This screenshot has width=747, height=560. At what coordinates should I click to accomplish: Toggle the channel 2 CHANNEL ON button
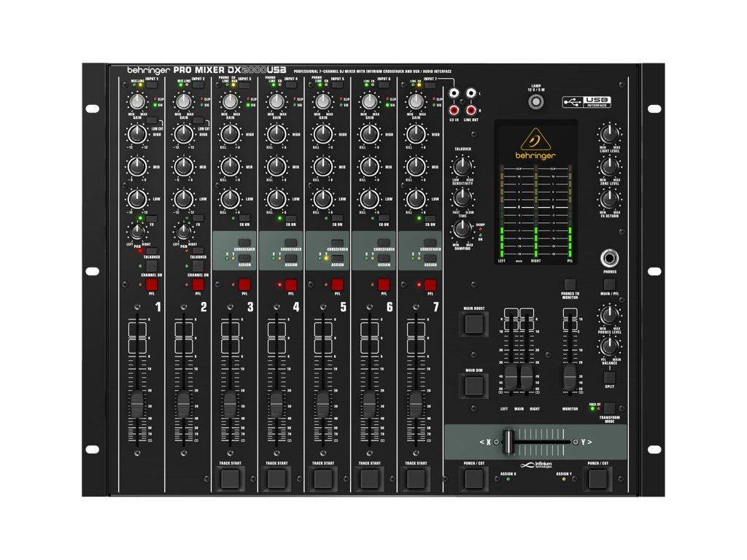[x=198, y=265]
